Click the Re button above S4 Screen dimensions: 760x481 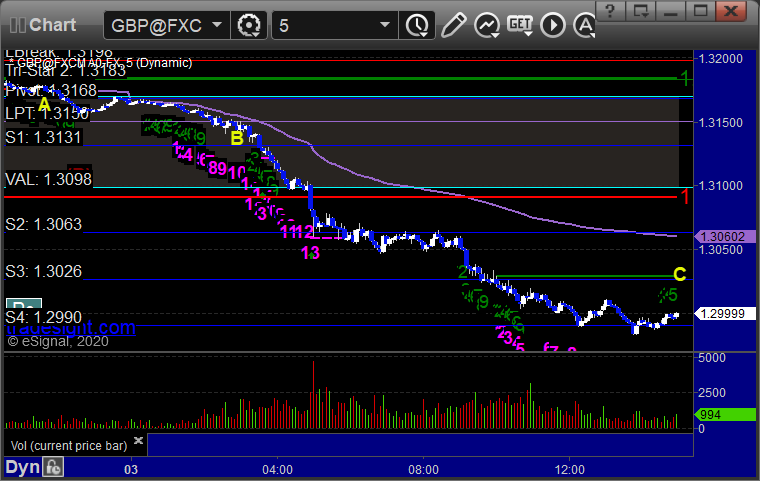coord(23,307)
